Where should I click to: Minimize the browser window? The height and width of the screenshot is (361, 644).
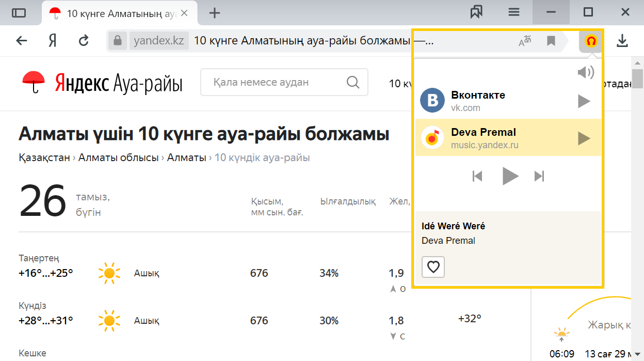551,12
